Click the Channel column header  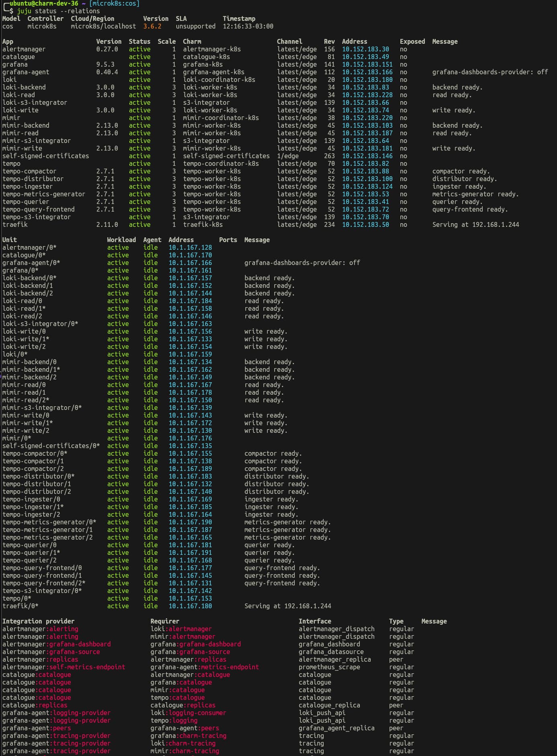[x=289, y=42]
